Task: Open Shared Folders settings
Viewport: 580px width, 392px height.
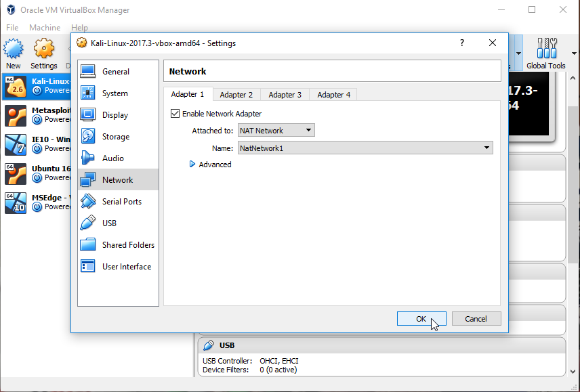Action: click(x=118, y=245)
